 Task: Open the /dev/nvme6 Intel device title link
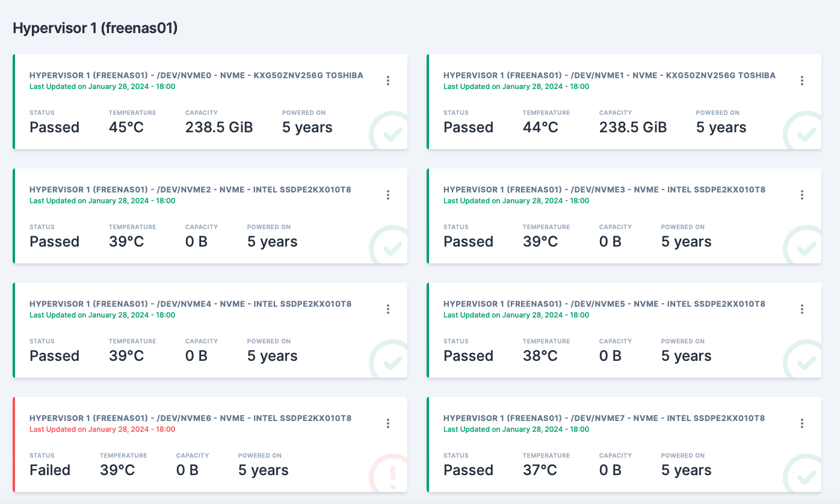click(x=190, y=418)
